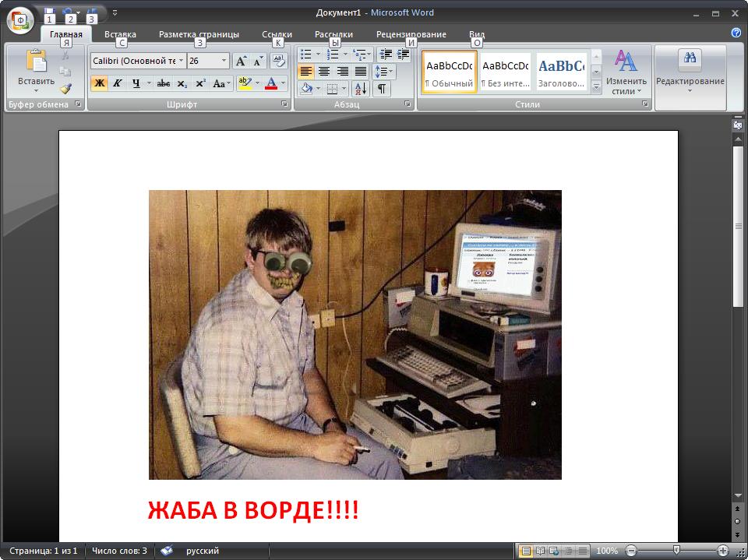Click the Borders icon
Image resolution: width=748 pixels, height=560 pixels.
pos(333,89)
